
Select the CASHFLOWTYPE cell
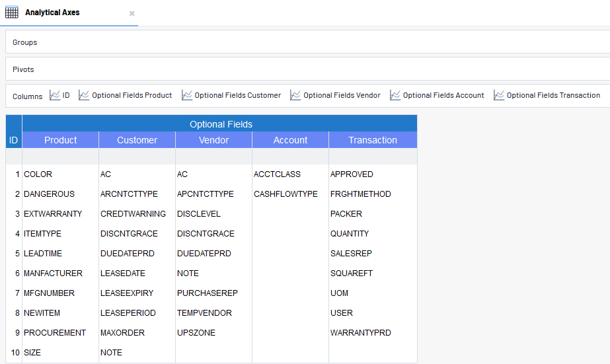286,194
